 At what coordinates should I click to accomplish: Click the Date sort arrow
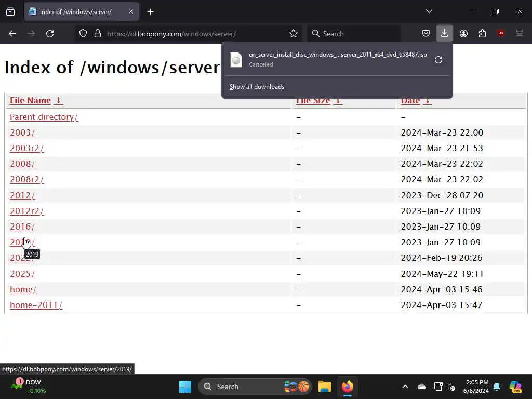[428, 101]
